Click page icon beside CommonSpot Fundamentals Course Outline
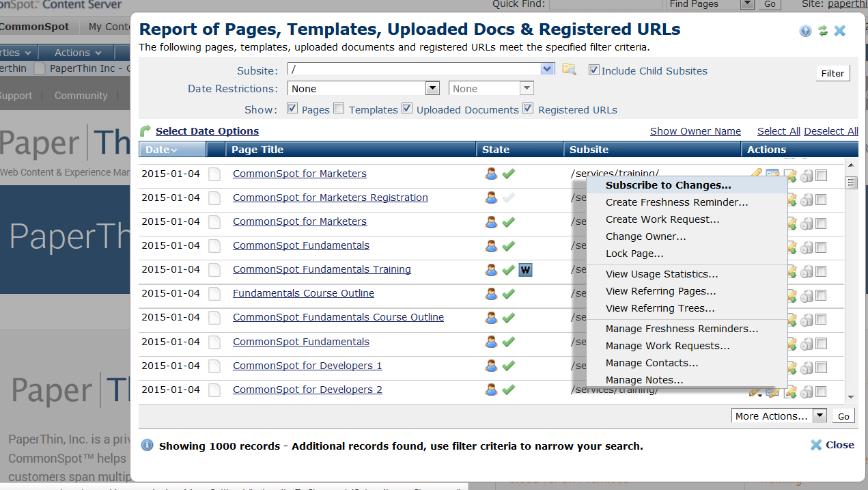Image resolution: width=868 pixels, height=490 pixels. click(214, 318)
